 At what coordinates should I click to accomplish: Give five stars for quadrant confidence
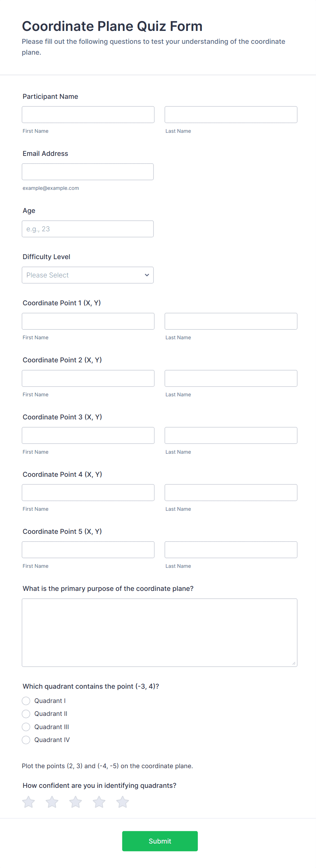pos(122,802)
